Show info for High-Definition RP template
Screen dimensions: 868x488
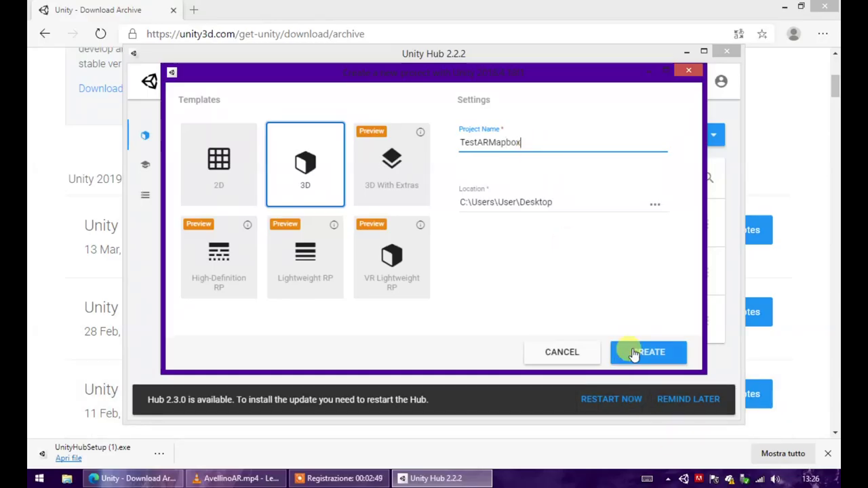(248, 225)
